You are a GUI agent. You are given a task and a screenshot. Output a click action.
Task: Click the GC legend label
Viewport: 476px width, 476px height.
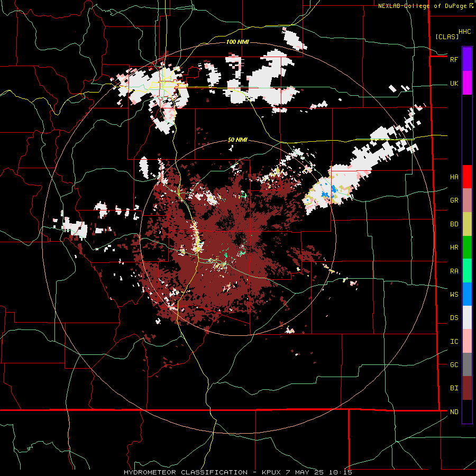coord(454,365)
